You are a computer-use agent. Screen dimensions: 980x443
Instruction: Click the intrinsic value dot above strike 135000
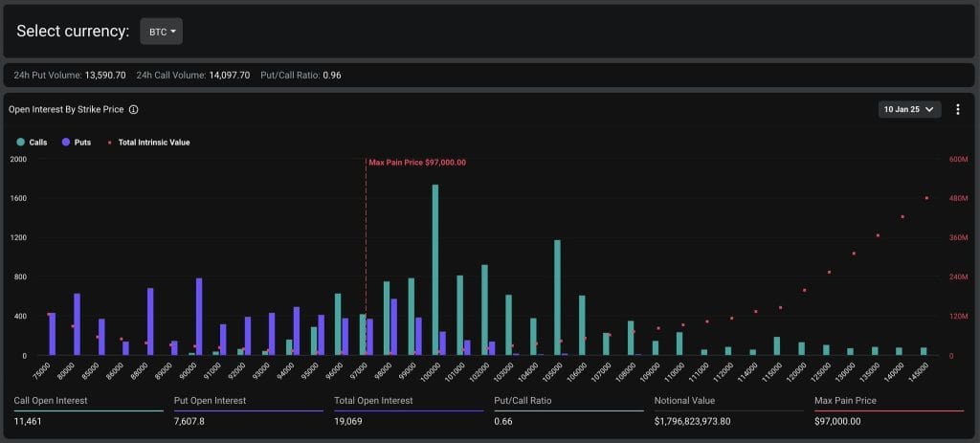coord(878,235)
